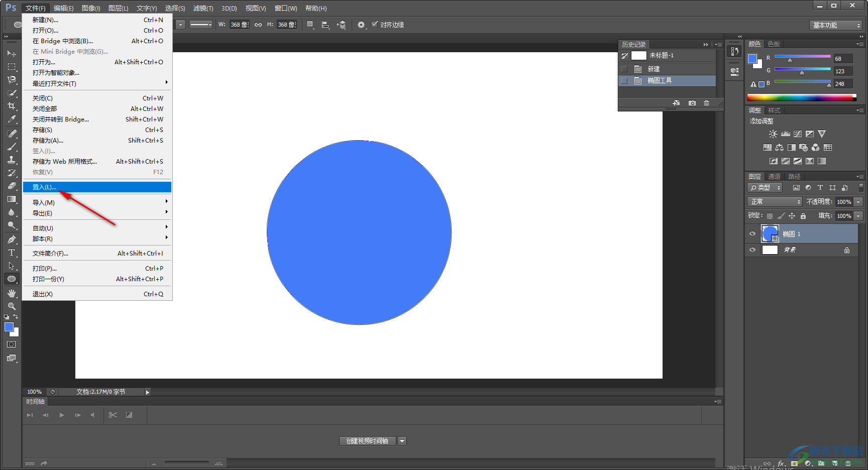Image resolution: width=868 pixels, height=470 pixels.
Task: Play the timeline
Action: pyautogui.click(x=62, y=415)
